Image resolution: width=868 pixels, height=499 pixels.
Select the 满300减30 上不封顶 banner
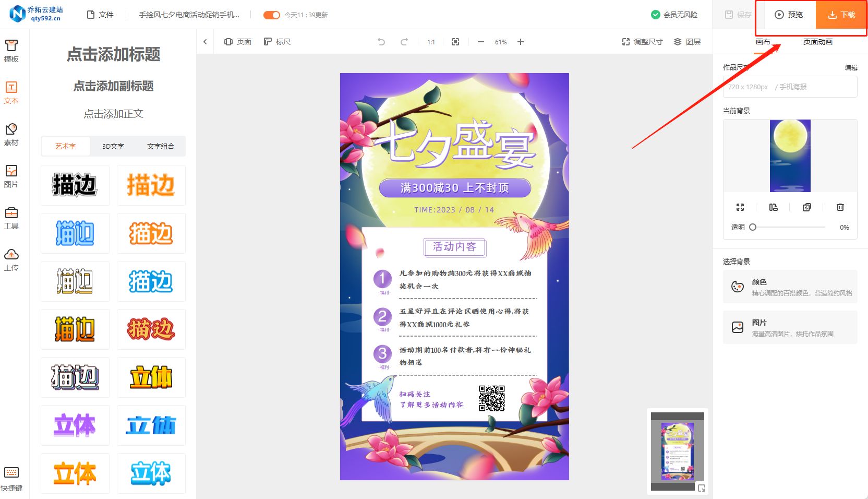[455, 188]
